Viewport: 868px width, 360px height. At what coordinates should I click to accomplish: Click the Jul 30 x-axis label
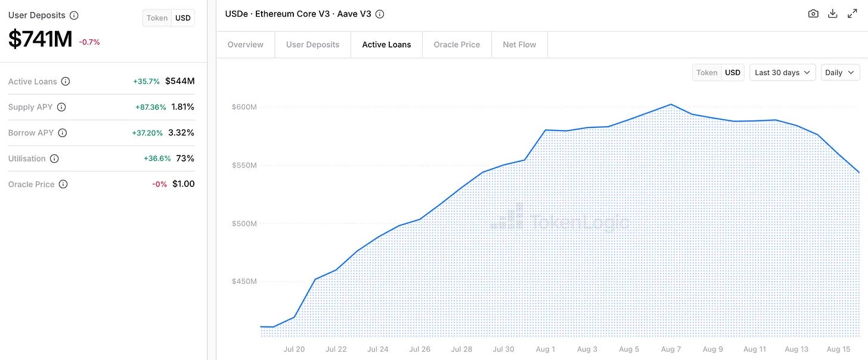click(504, 349)
